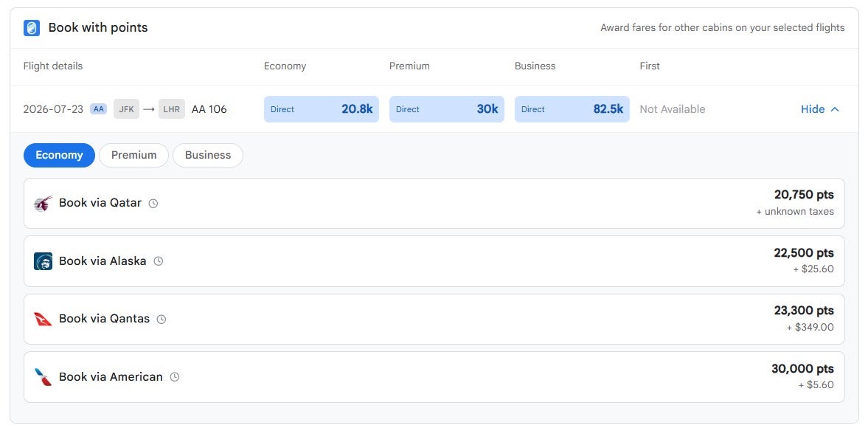Open the Book via Qatar option

tap(434, 203)
